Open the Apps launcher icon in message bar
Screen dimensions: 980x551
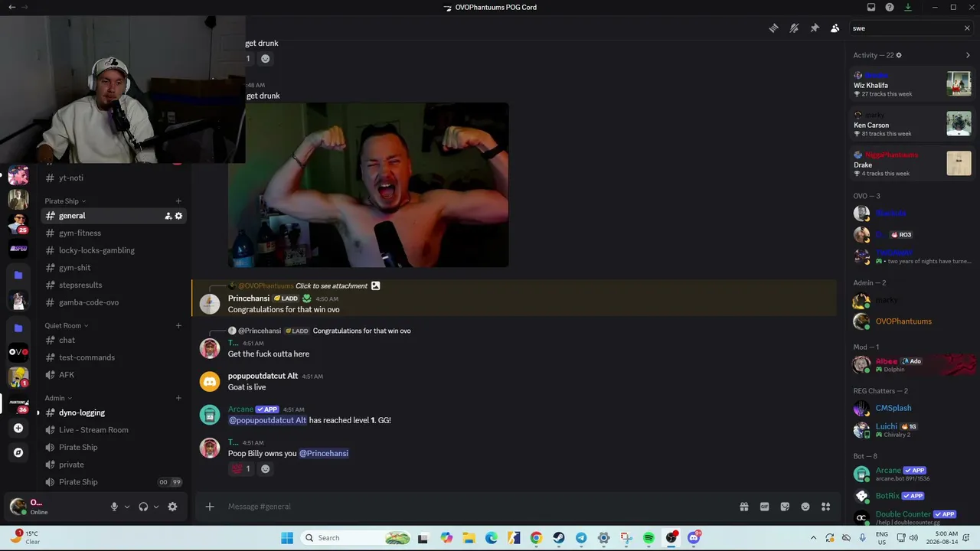(825, 507)
